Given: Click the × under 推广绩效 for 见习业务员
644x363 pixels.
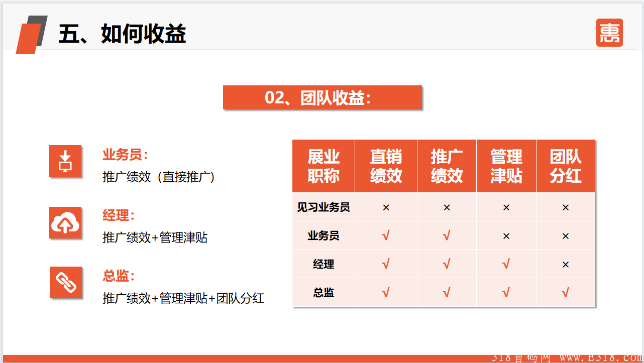Looking at the screenshot, I should pos(447,207).
